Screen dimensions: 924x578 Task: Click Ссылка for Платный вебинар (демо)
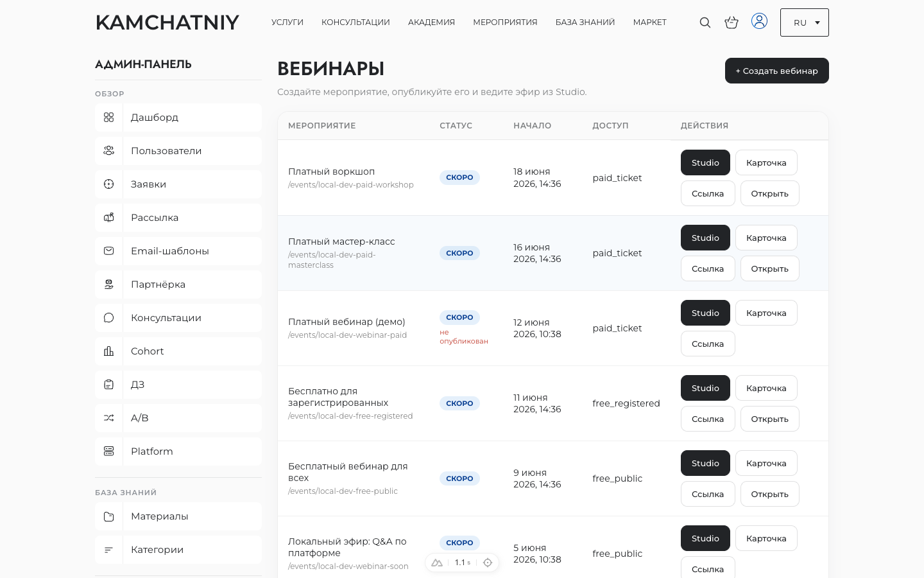pyautogui.click(x=708, y=344)
